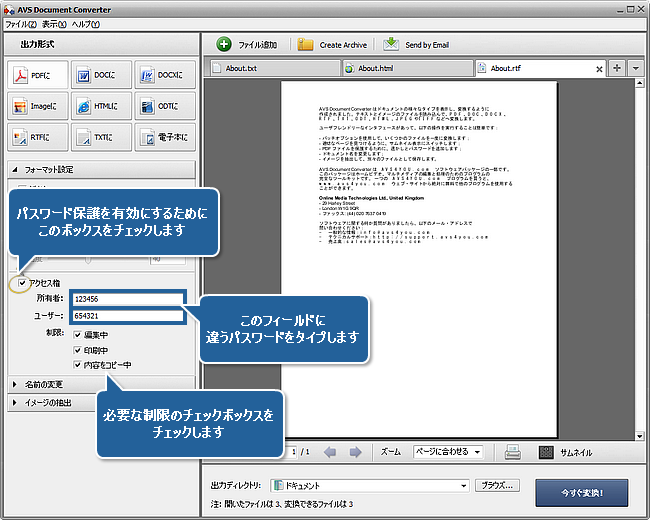Image resolution: width=650 pixels, height=520 pixels.
Task: Click the Create Archive folder icon
Action: point(305,44)
